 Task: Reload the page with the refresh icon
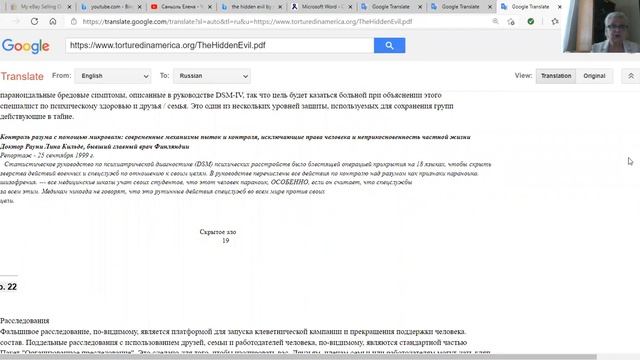(34, 22)
